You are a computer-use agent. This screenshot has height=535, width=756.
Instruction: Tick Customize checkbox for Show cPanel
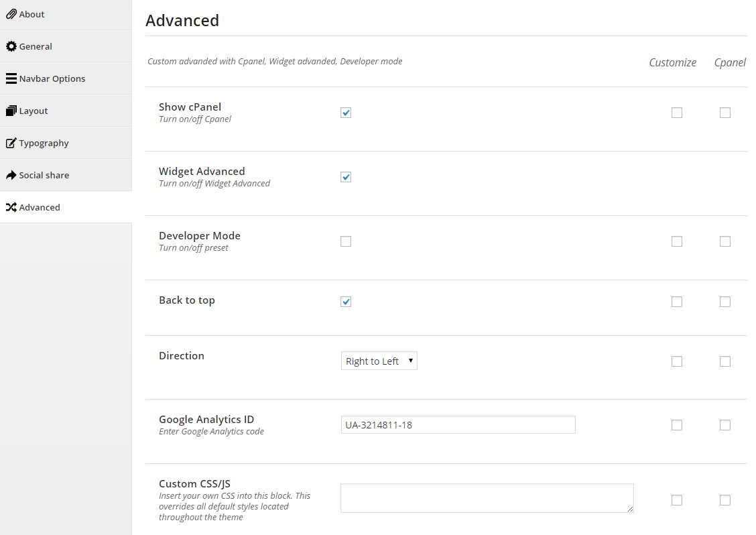[x=677, y=113]
